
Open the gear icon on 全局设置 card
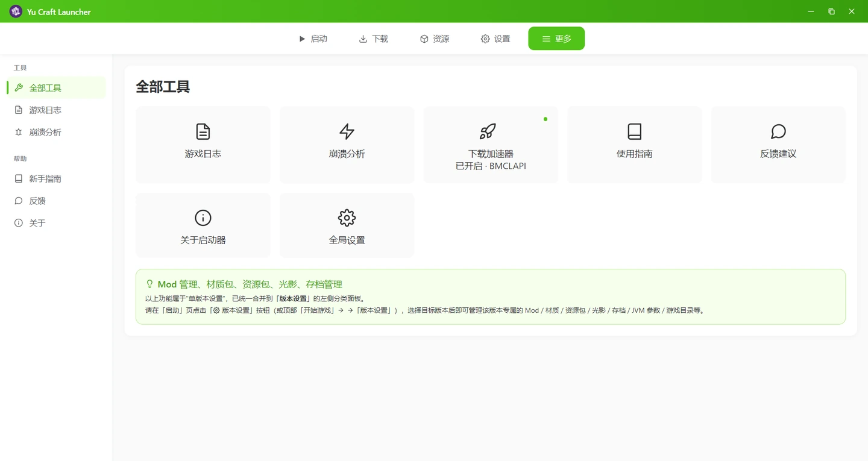347,218
